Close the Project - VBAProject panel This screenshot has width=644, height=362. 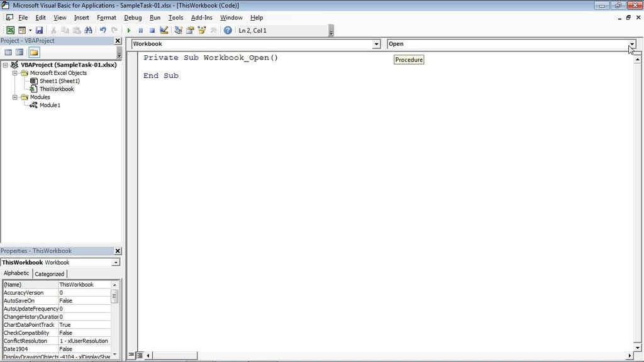[118, 41]
